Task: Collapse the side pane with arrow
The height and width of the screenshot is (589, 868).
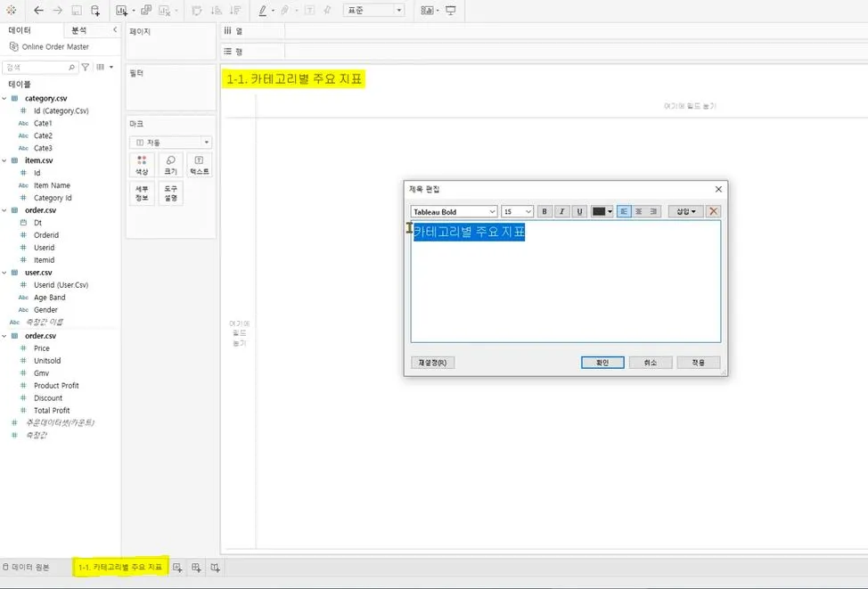Action: 115,30
